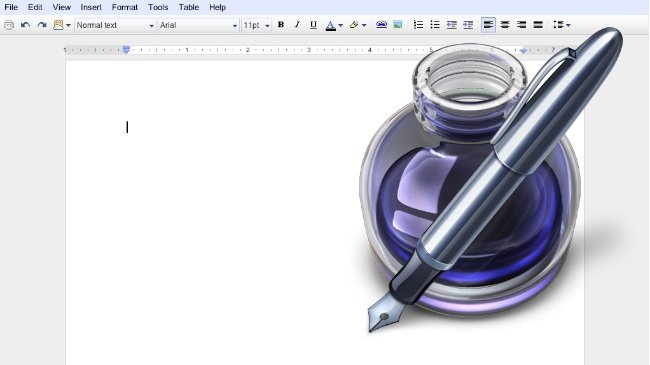Click the Insert image icon
Screen dimensions: 650x365
398,25
